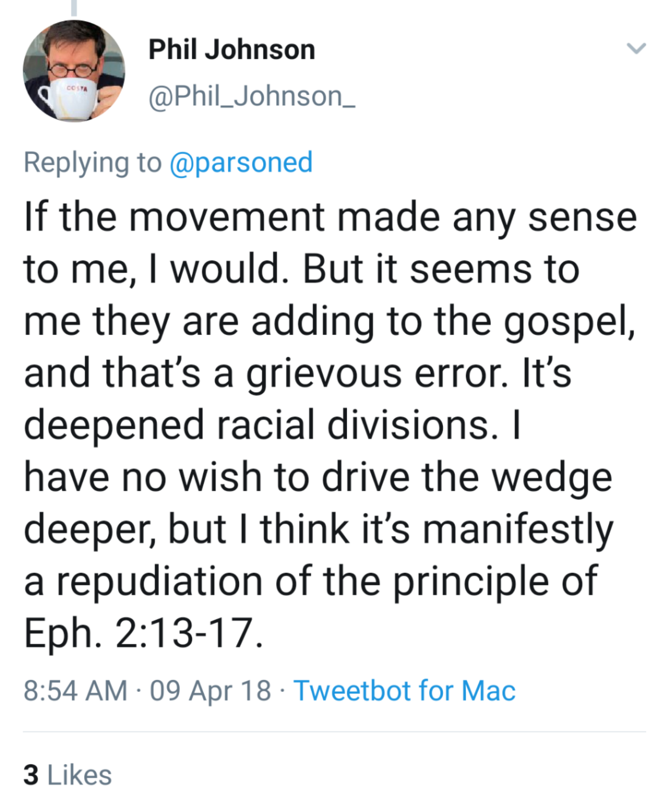The height and width of the screenshot is (812, 669).
Task: Click the @Phil_Johnson_ handle
Action: [252, 97]
